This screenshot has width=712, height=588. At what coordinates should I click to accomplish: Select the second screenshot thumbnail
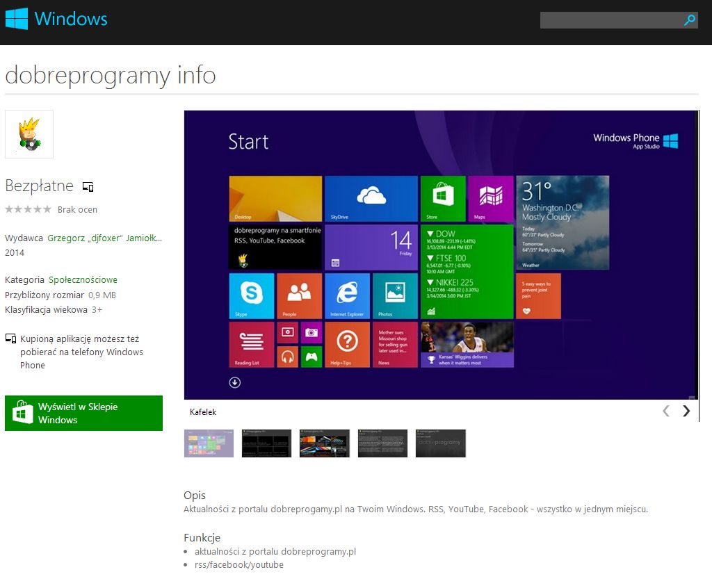[266, 443]
